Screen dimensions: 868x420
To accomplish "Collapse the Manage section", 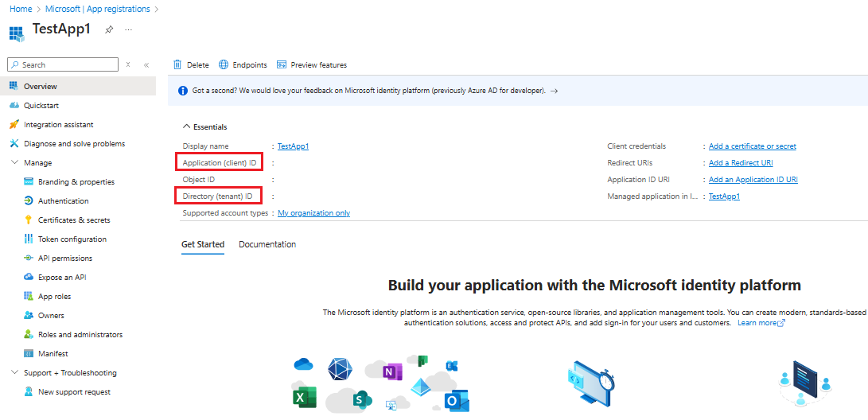I will tap(14, 163).
